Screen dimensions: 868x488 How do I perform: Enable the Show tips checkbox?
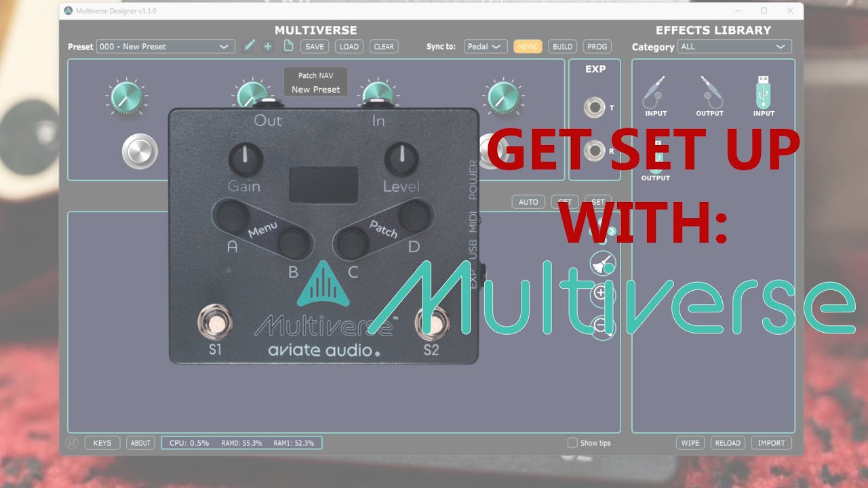click(x=573, y=443)
